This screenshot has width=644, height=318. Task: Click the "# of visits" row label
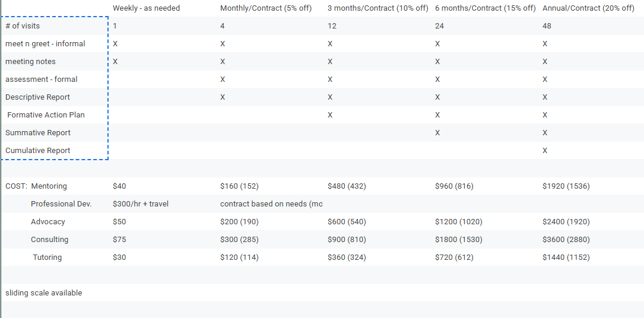23,26
